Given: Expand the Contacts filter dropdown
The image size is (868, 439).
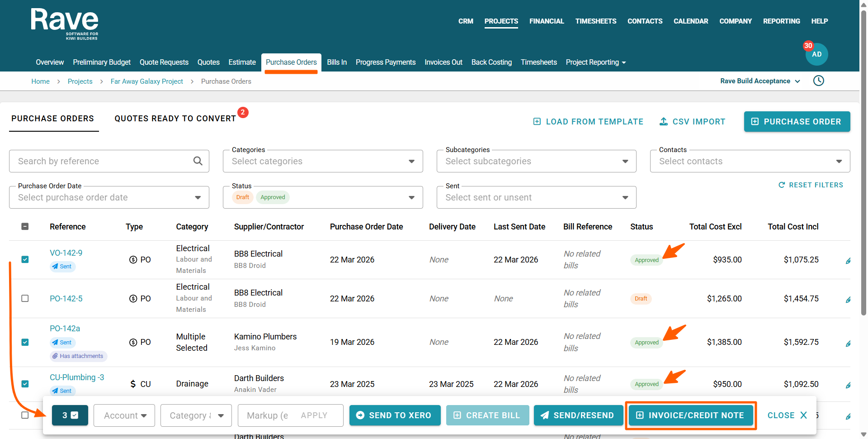Looking at the screenshot, I should pos(750,162).
